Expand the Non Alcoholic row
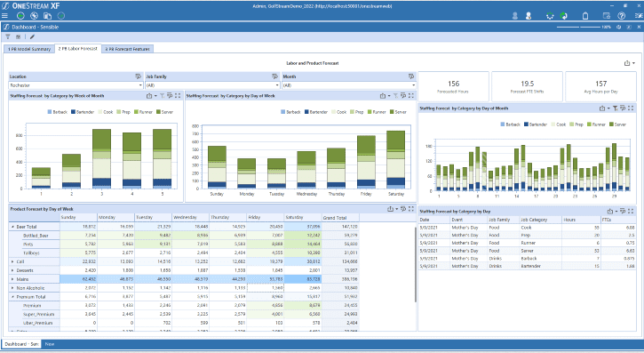Viewport: 644px width, 353px height. point(12,288)
